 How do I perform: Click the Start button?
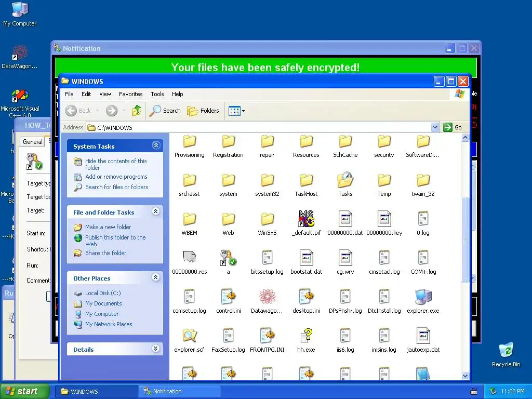(x=24, y=391)
